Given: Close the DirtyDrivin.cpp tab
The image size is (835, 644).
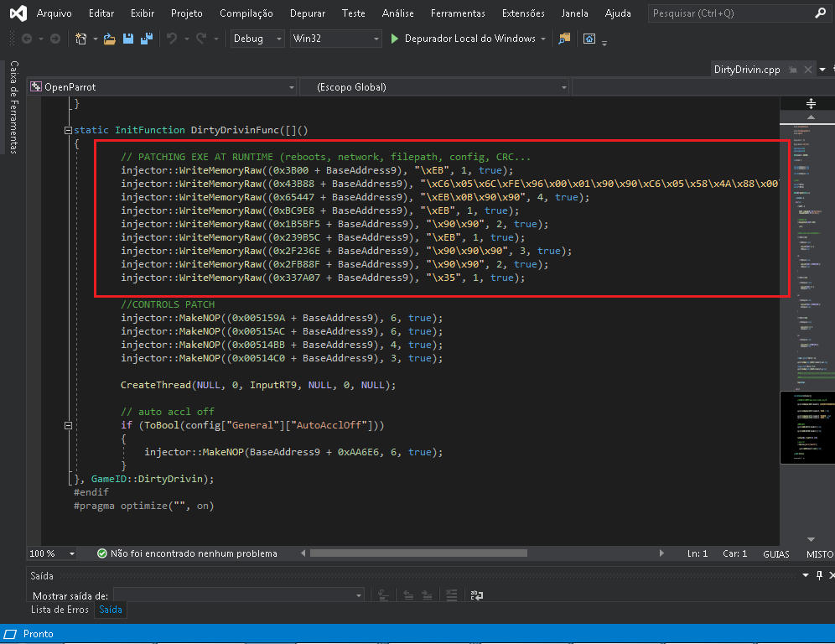Looking at the screenshot, I should (808, 70).
